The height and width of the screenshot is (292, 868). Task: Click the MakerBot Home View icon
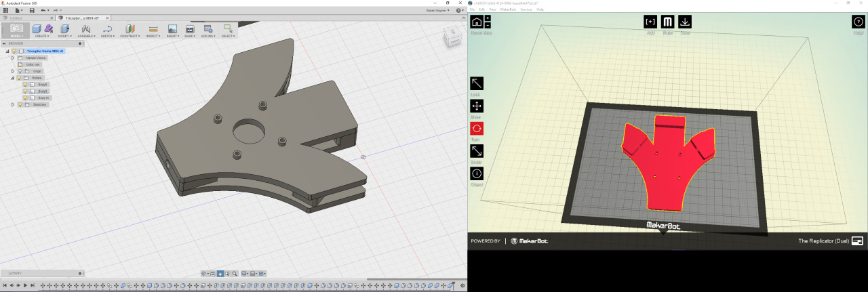coord(477,22)
